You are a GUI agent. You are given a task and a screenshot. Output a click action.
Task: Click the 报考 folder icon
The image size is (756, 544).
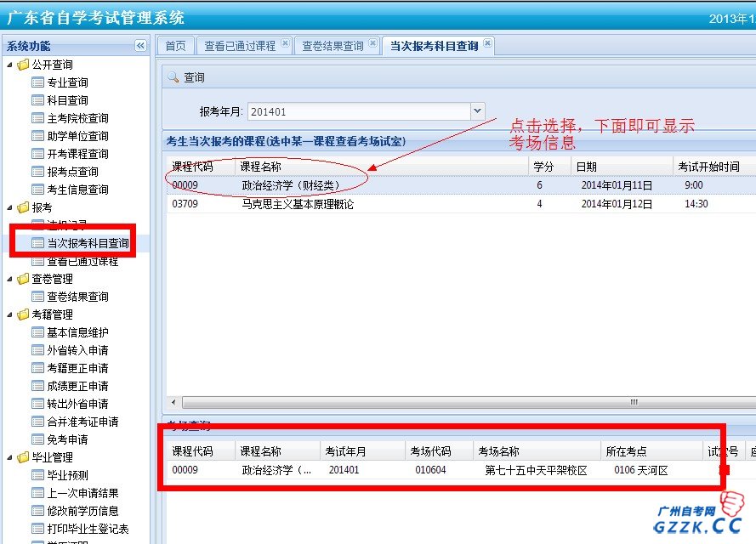click(x=23, y=207)
